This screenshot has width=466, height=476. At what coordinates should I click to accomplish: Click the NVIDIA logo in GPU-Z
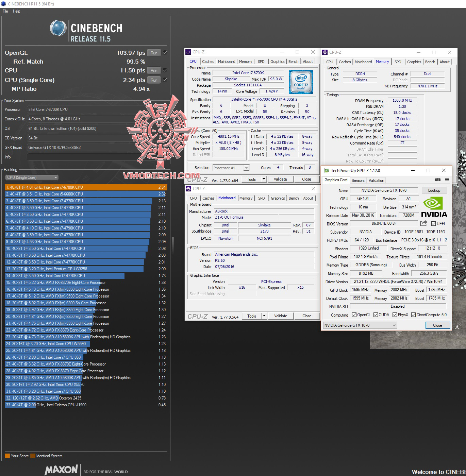(434, 207)
